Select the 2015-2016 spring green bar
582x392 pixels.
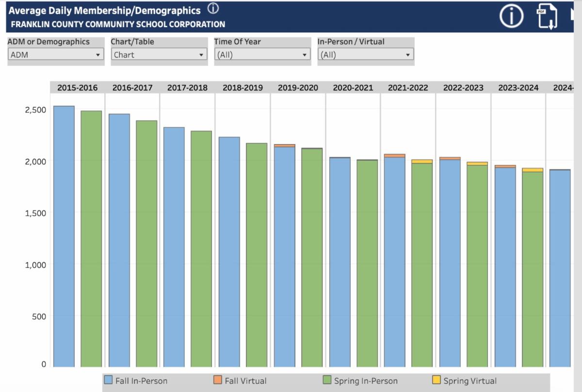(91, 239)
